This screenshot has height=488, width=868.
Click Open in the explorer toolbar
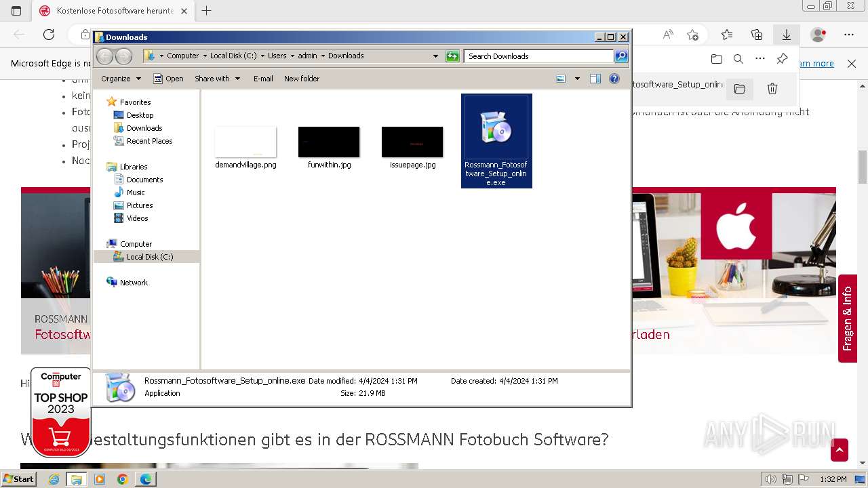pos(168,79)
